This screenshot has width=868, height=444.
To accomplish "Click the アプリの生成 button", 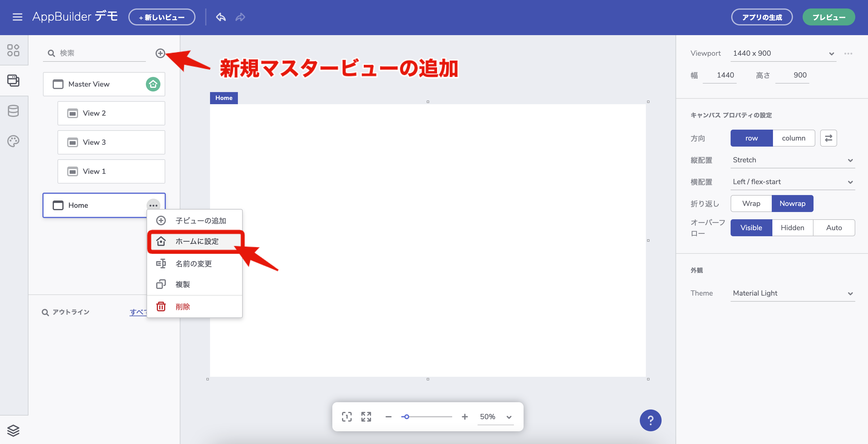I will click(x=762, y=17).
